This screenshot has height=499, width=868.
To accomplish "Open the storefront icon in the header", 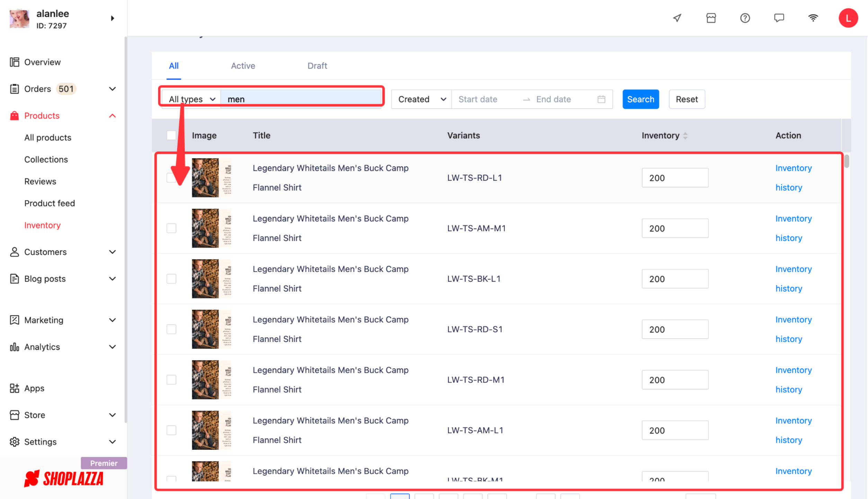I will [711, 18].
